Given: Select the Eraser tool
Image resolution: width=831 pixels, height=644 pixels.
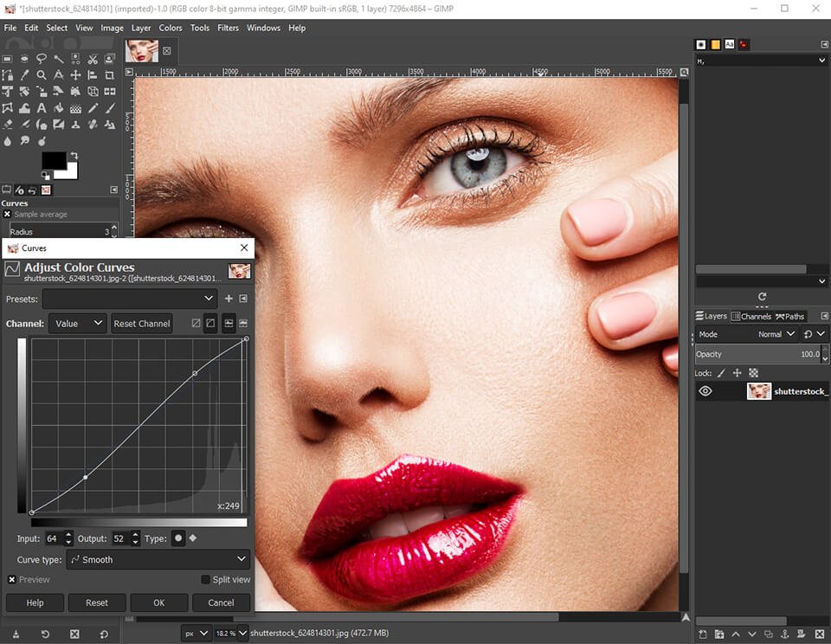Looking at the screenshot, I should tap(6, 124).
